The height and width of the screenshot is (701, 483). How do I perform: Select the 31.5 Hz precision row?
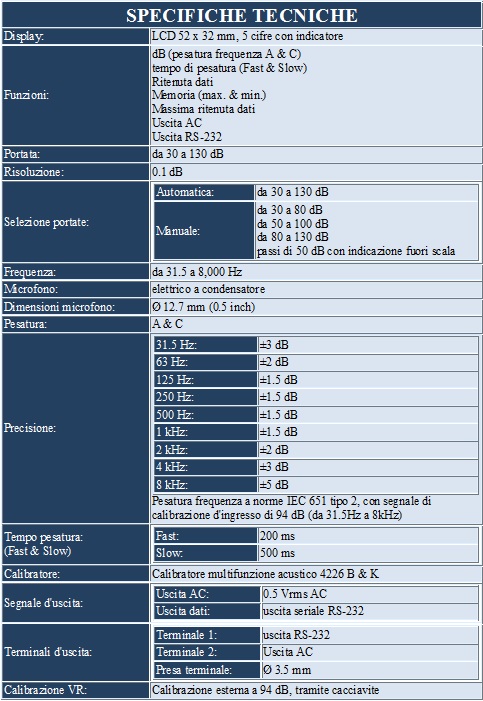(x=316, y=345)
